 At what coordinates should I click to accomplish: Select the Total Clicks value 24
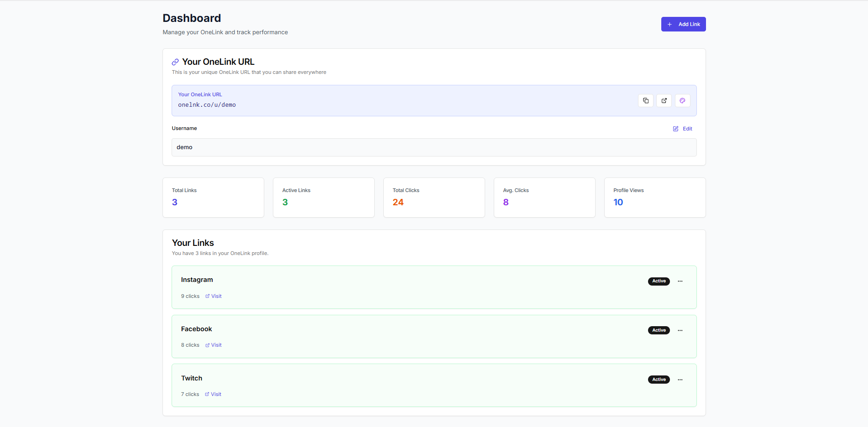click(398, 202)
